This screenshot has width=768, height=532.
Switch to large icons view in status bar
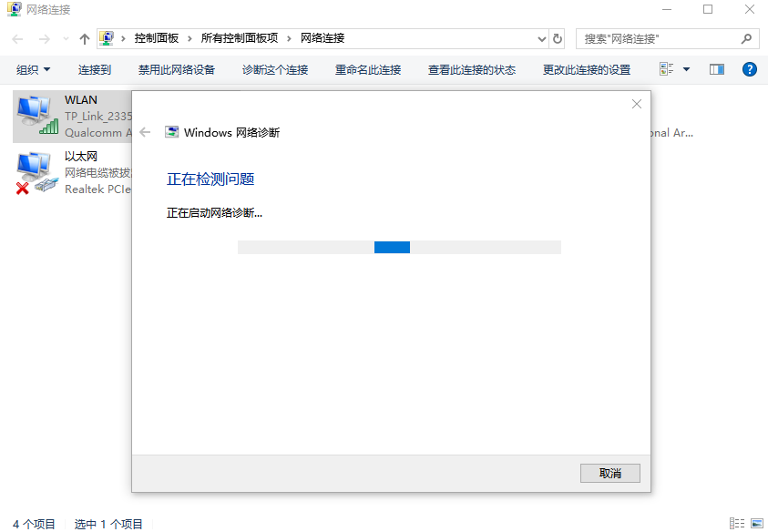point(757,522)
